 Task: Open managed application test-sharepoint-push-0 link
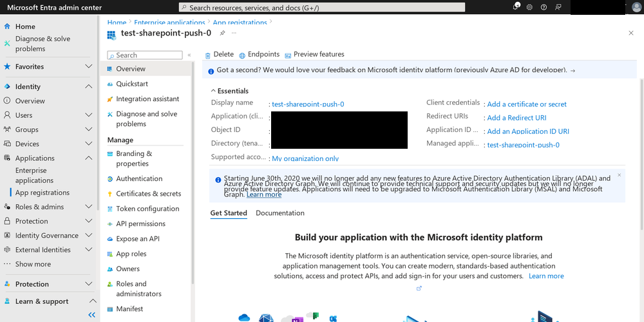click(523, 145)
